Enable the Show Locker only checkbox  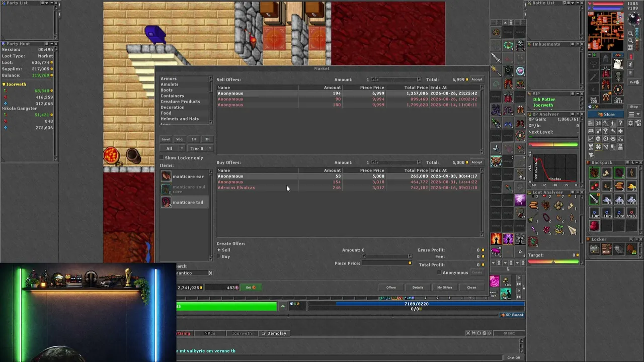[162, 158]
